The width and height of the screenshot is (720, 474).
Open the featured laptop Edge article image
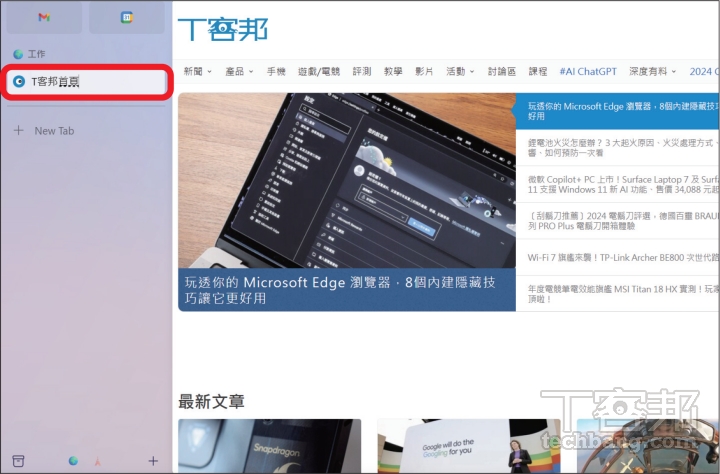coord(347,181)
